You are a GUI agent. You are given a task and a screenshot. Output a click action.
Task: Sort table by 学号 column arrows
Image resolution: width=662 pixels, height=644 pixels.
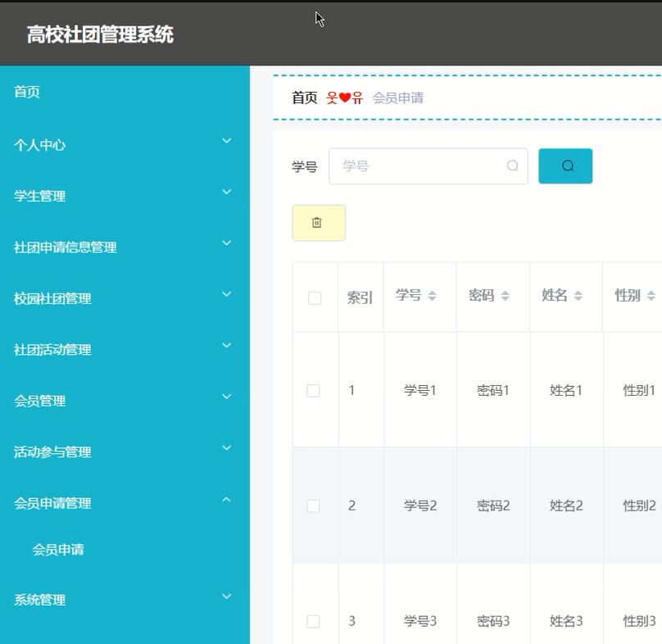point(432,296)
